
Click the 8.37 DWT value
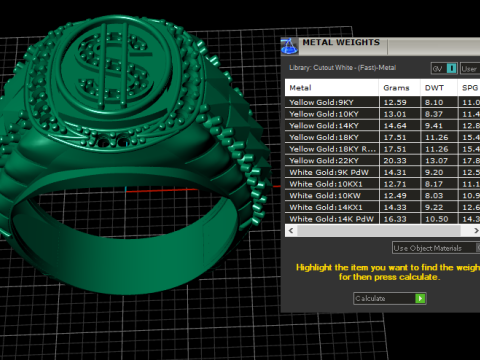[434, 114]
